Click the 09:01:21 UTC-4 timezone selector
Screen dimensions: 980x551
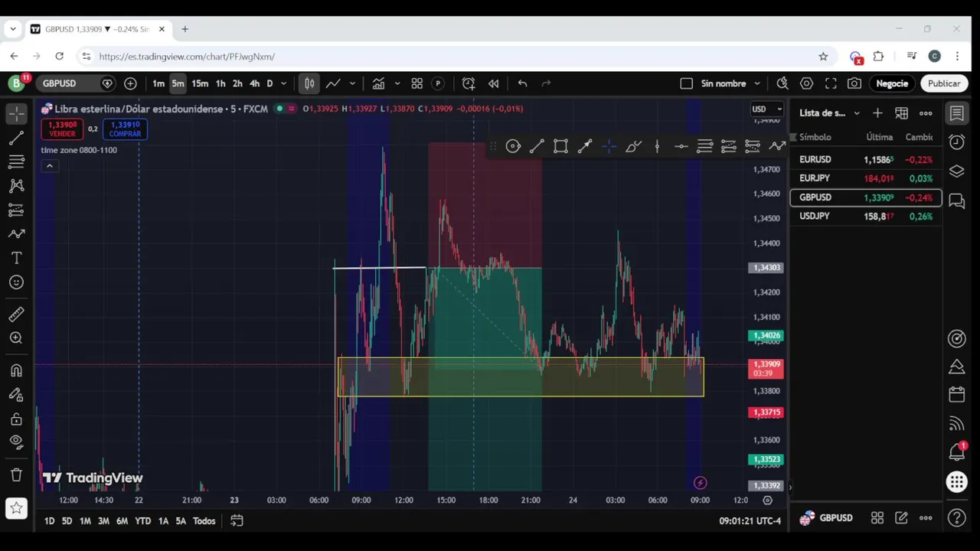pos(750,521)
